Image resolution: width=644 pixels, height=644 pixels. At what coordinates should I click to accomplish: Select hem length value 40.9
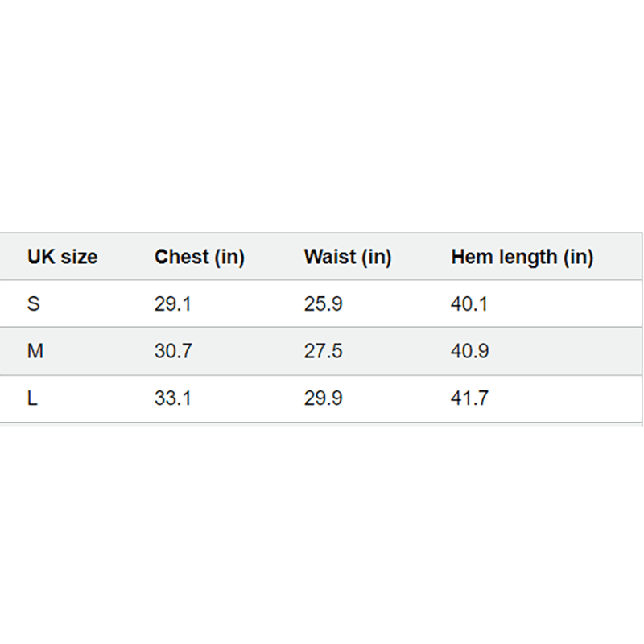[469, 352]
